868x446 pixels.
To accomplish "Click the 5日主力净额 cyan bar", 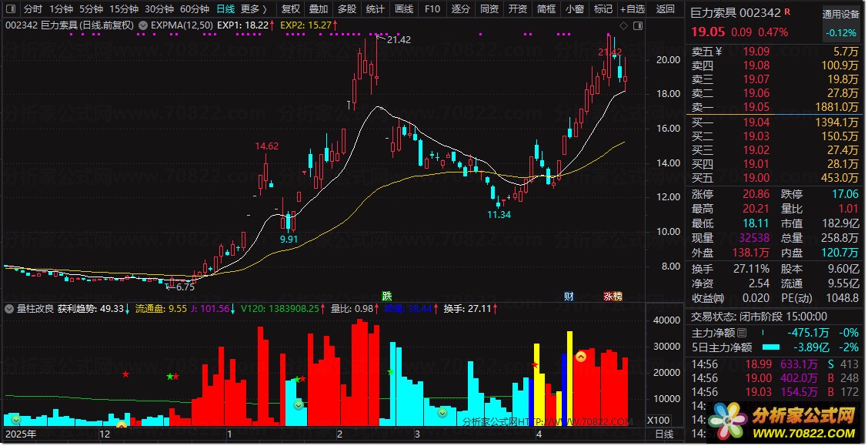I will coord(771,347).
